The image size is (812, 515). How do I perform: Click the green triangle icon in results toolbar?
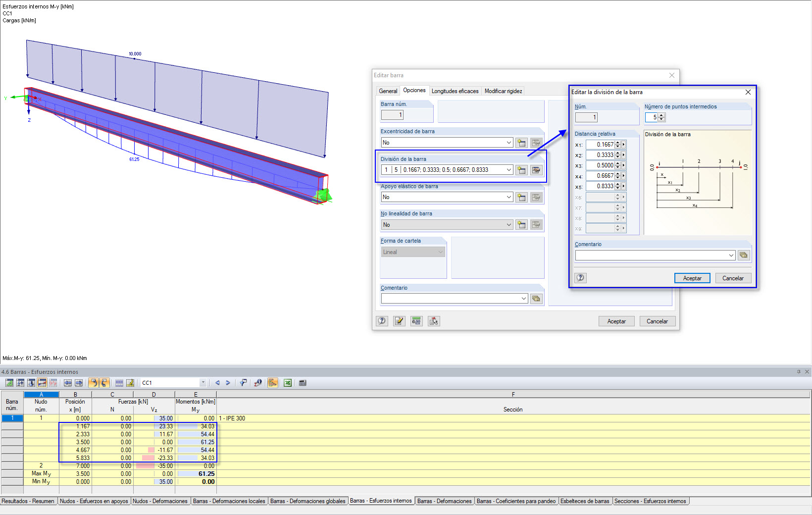coord(9,383)
